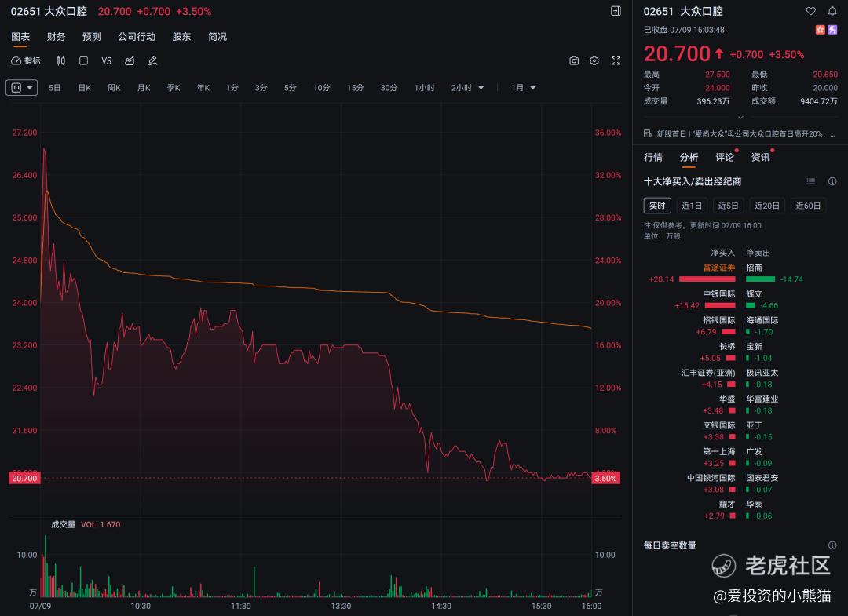Click the purple lightning badge

click(x=832, y=30)
